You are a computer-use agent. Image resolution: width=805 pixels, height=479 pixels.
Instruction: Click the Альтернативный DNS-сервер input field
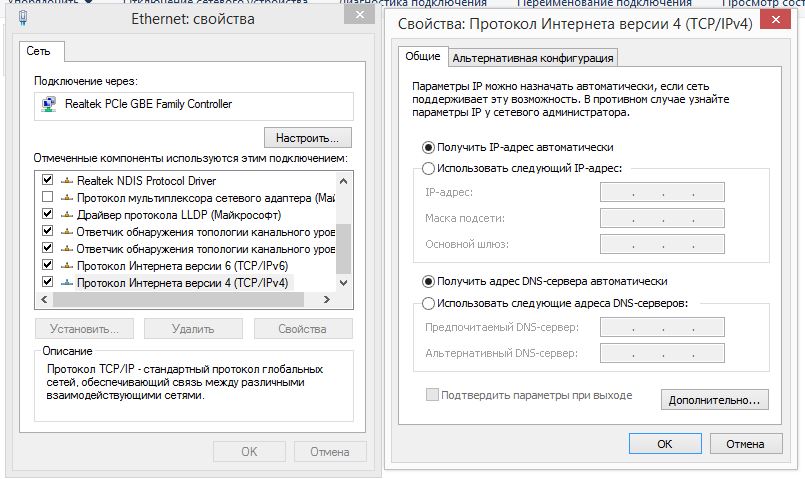(x=662, y=353)
